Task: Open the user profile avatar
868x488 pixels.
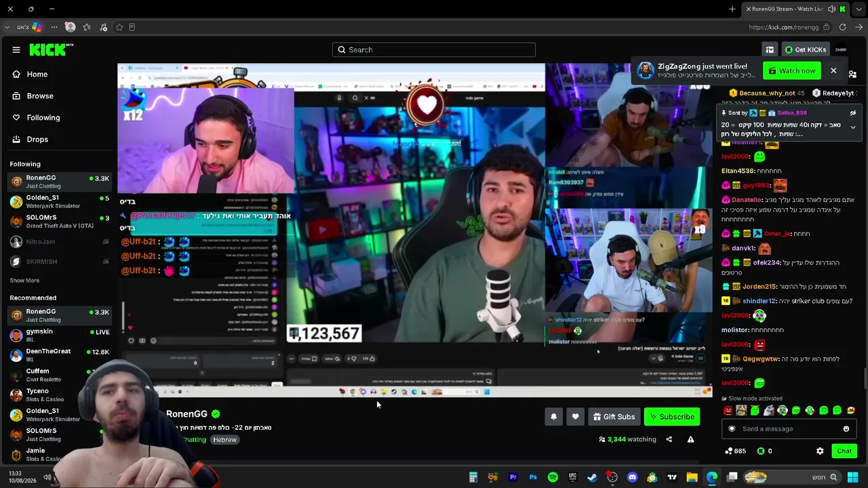Action: click(841, 49)
